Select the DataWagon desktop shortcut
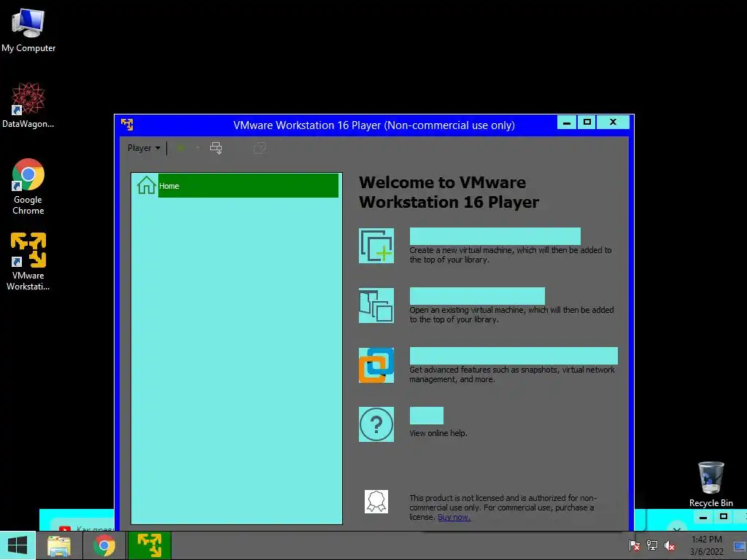747x560 pixels. pyautogui.click(x=28, y=105)
